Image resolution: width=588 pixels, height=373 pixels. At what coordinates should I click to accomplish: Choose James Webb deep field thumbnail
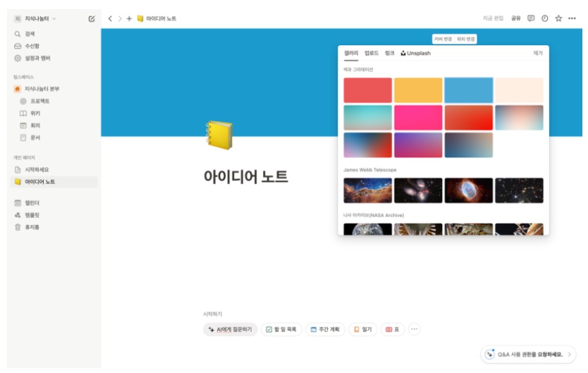click(x=519, y=190)
